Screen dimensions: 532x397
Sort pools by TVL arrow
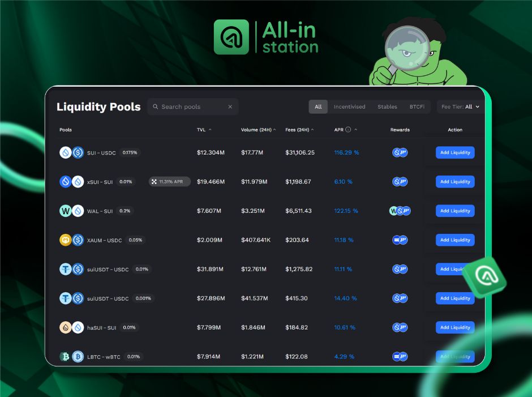click(x=210, y=129)
